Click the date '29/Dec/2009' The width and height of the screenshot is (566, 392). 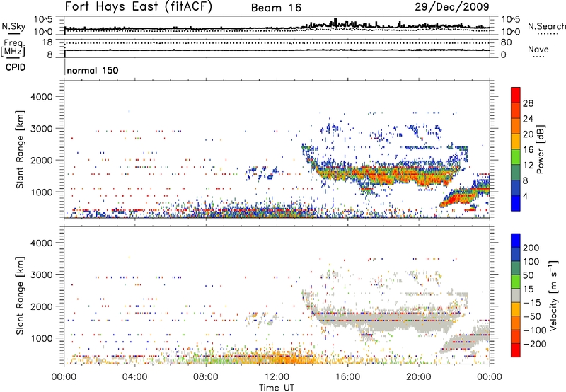[x=452, y=6]
